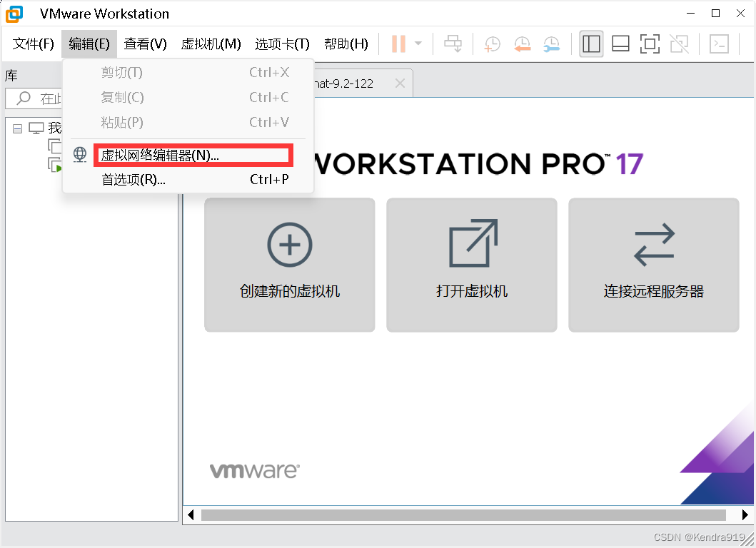Open the 查看(V) menu

coord(145,44)
